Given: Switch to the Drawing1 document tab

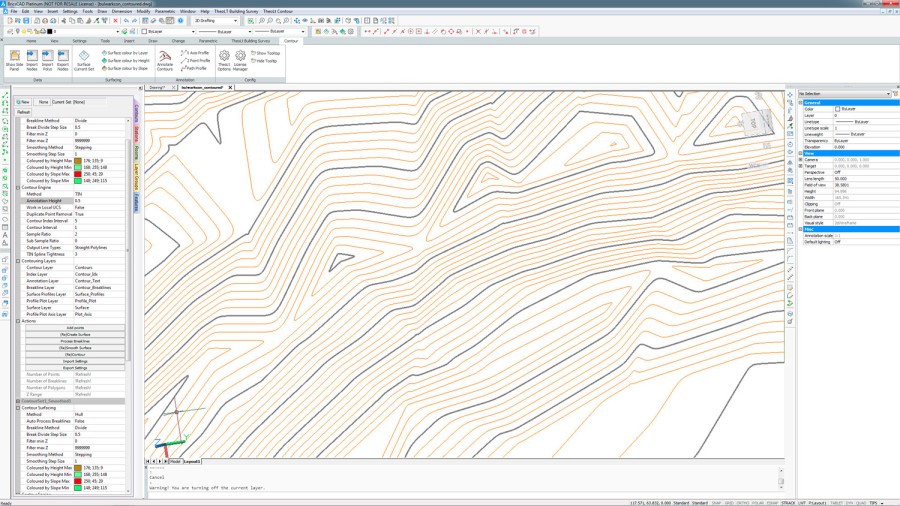Looking at the screenshot, I should 157,87.
